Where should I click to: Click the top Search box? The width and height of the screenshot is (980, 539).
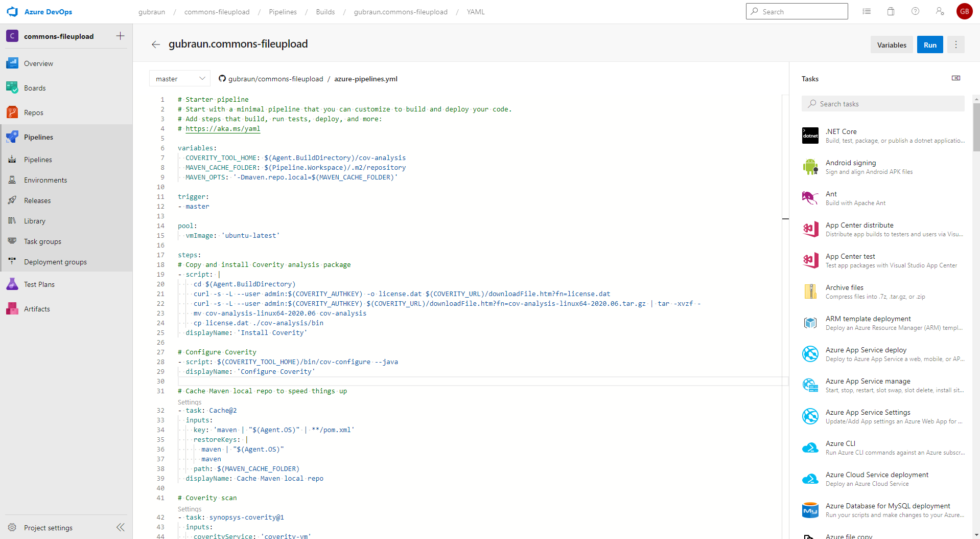(x=797, y=11)
